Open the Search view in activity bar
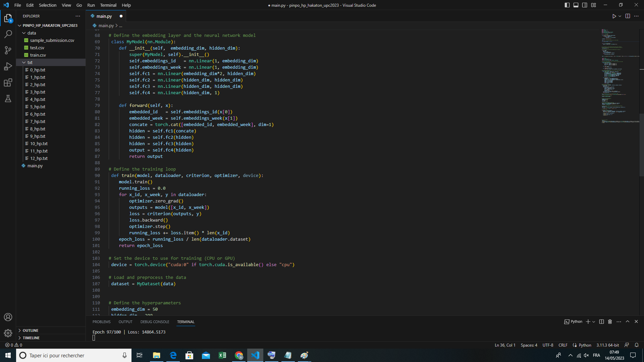 [x=8, y=34]
